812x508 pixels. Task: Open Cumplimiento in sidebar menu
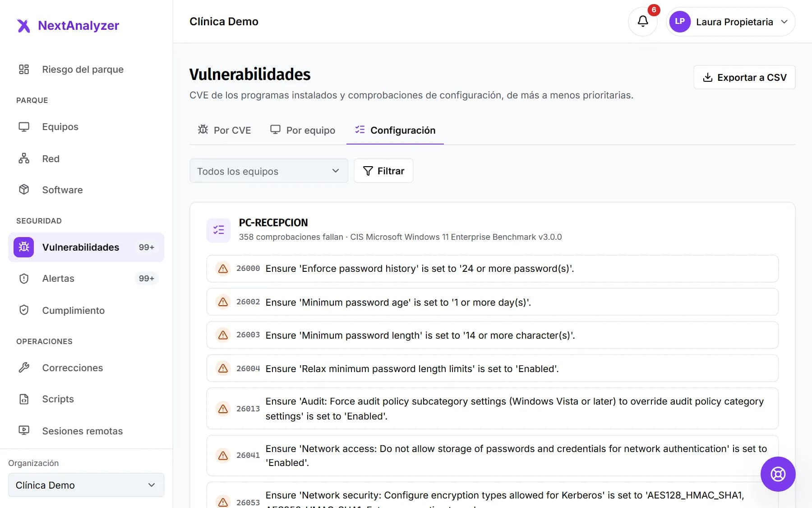[x=86, y=310]
